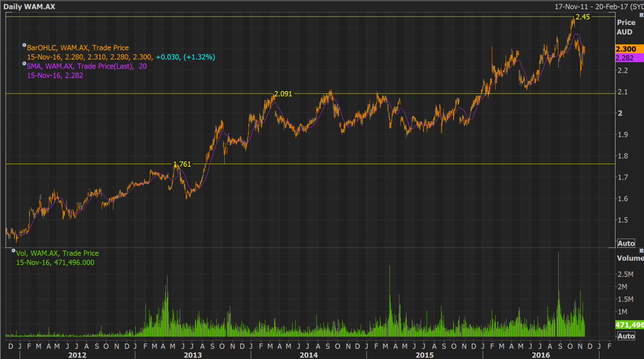
Task: Click the clock icon beside BarOHLC legend
Action: (24, 45)
